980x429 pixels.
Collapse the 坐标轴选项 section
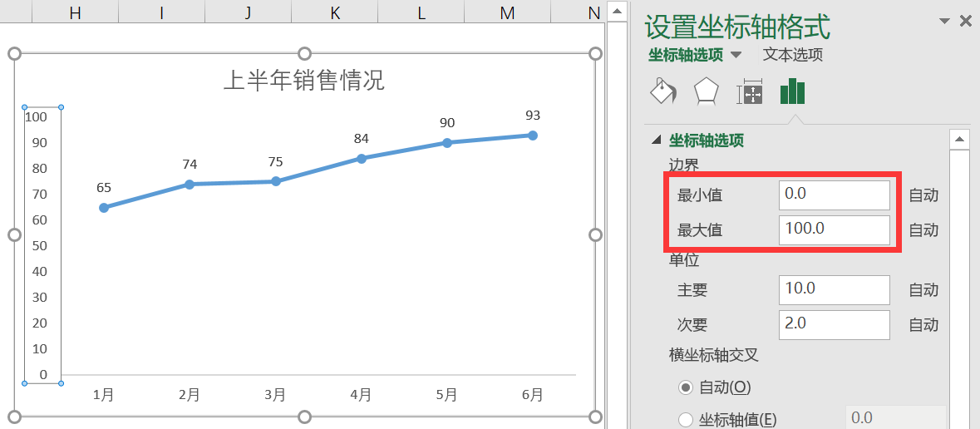tap(657, 140)
